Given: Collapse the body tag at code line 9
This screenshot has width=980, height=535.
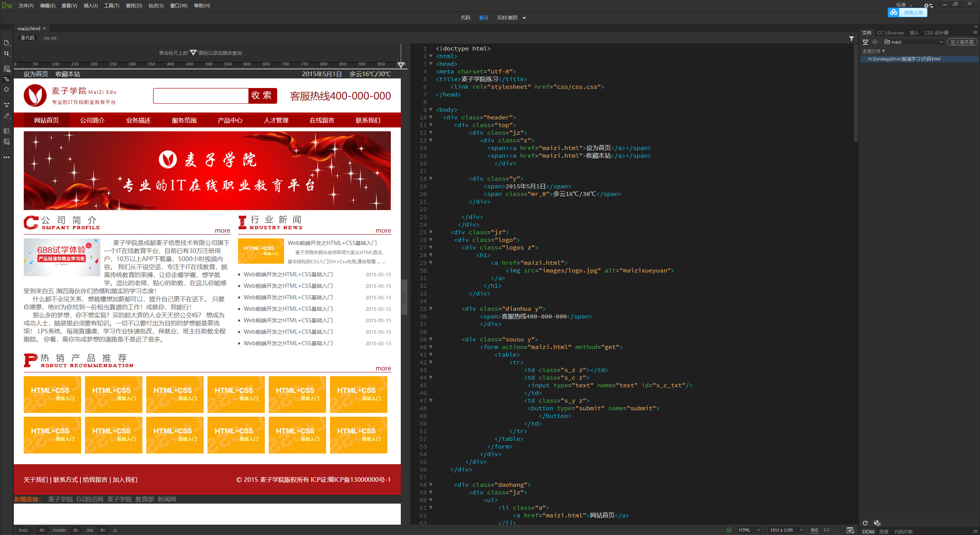Looking at the screenshot, I should [x=431, y=109].
